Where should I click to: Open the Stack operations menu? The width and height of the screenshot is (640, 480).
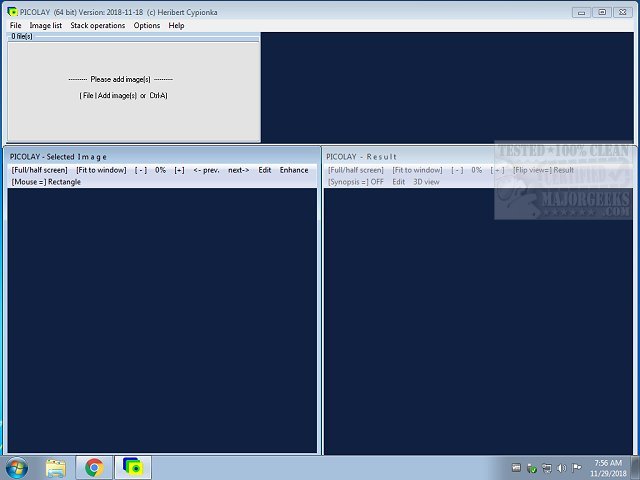coord(98,25)
